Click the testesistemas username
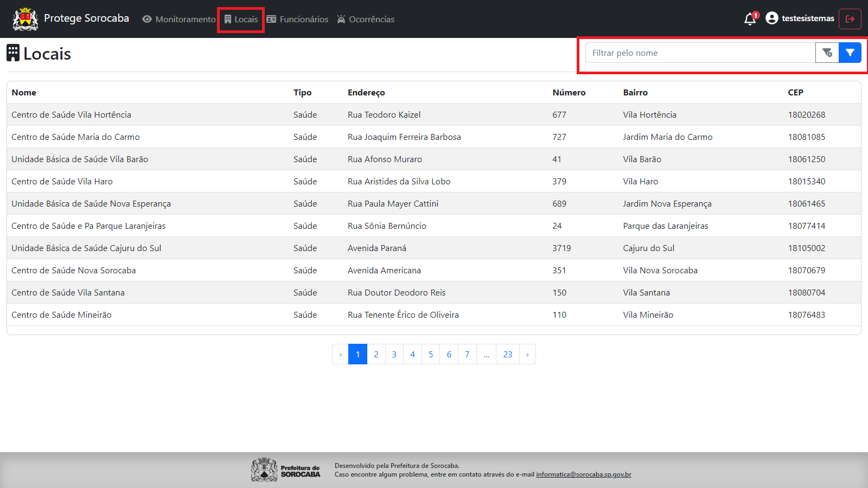The height and width of the screenshot is (488, 868). coord(808,18)
